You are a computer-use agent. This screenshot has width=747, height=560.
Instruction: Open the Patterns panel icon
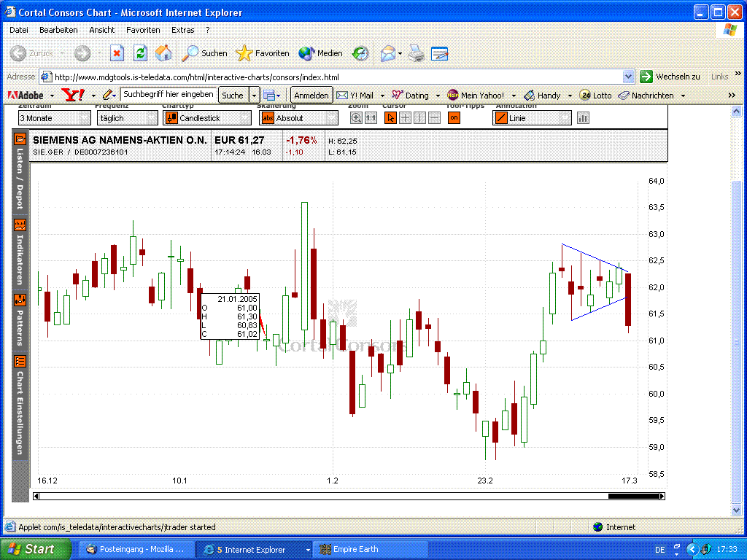click(x=20, y=300)
